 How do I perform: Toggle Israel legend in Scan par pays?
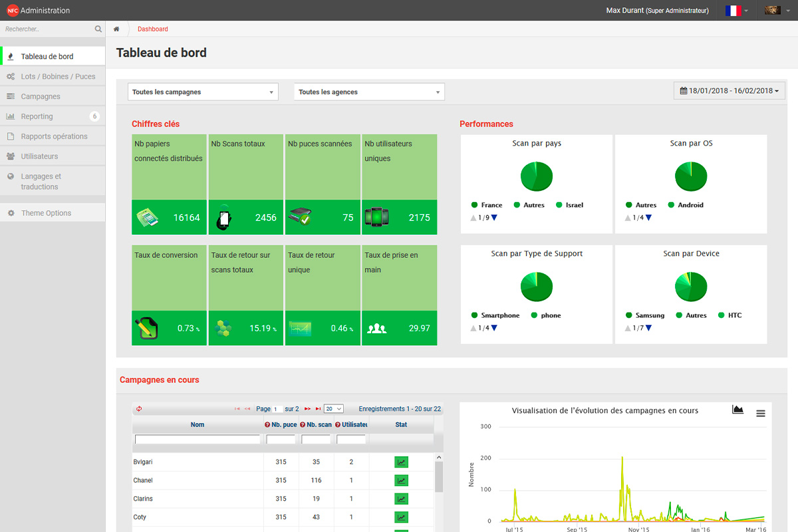pyautogui.click(x=569, y=205)
